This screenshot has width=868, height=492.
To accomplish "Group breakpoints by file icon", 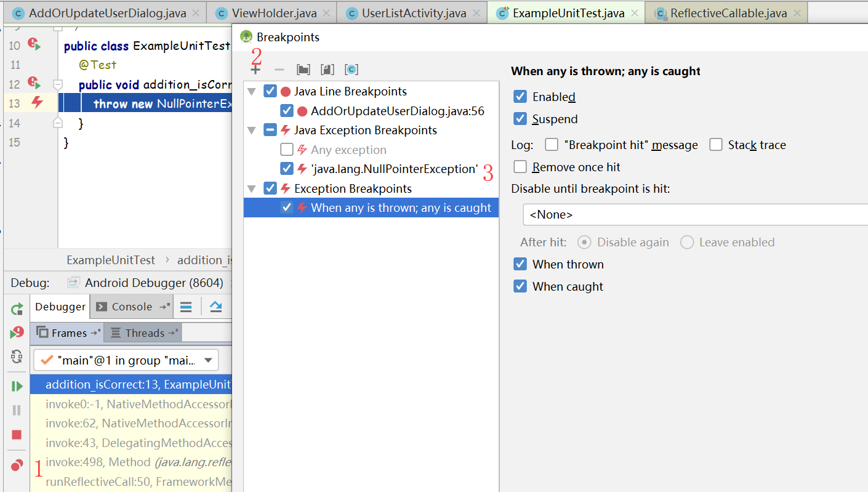I will [327, 70].
